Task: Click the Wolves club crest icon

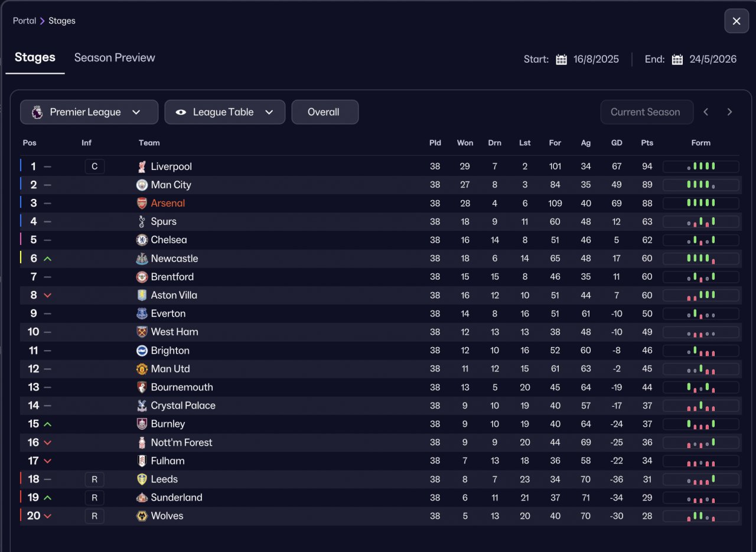Action: point(142,516)
